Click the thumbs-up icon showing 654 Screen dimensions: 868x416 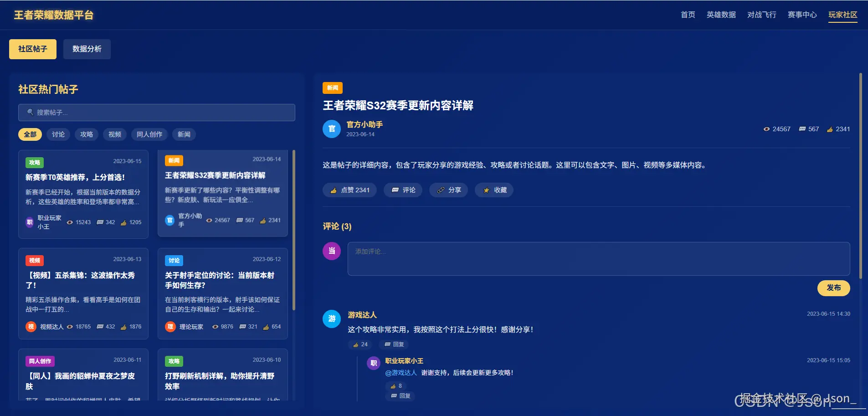(x=266, y=327)
